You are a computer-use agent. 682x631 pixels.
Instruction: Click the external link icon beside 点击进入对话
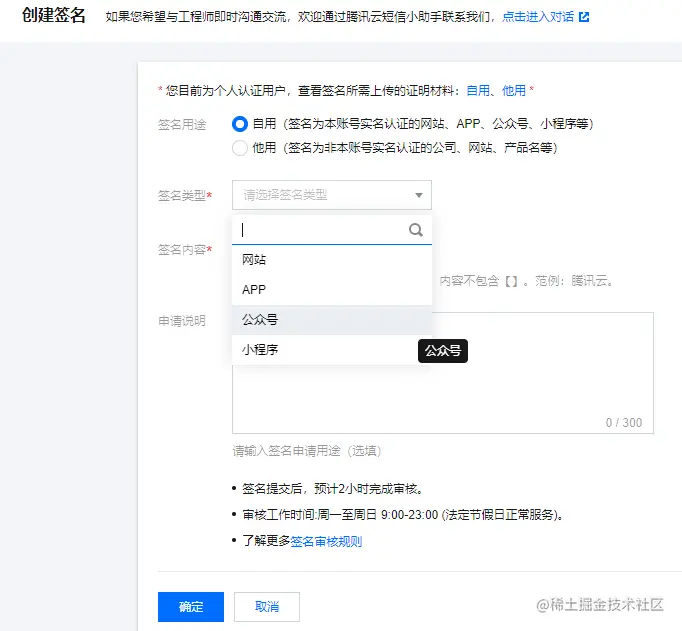584,17
